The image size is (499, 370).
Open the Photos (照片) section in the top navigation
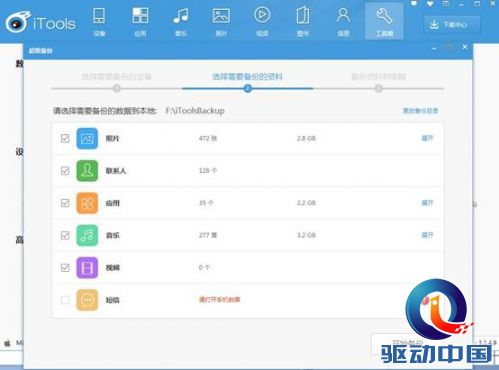[221, 21]
